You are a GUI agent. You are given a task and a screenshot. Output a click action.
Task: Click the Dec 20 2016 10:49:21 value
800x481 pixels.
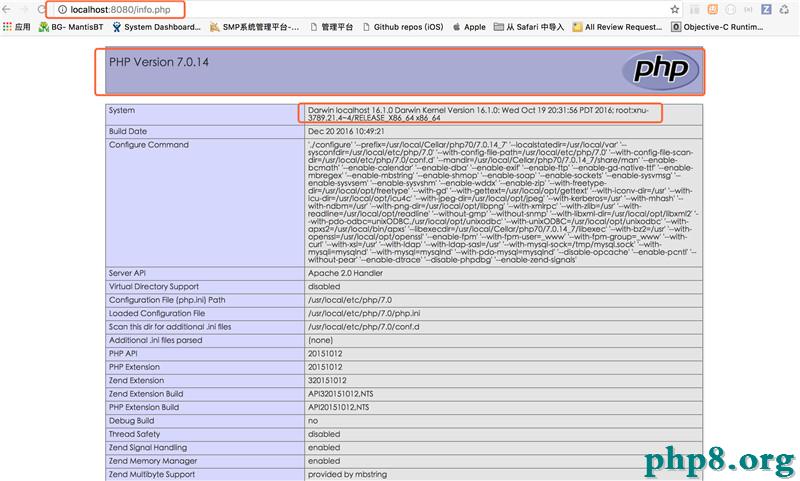tap(346, 131)
